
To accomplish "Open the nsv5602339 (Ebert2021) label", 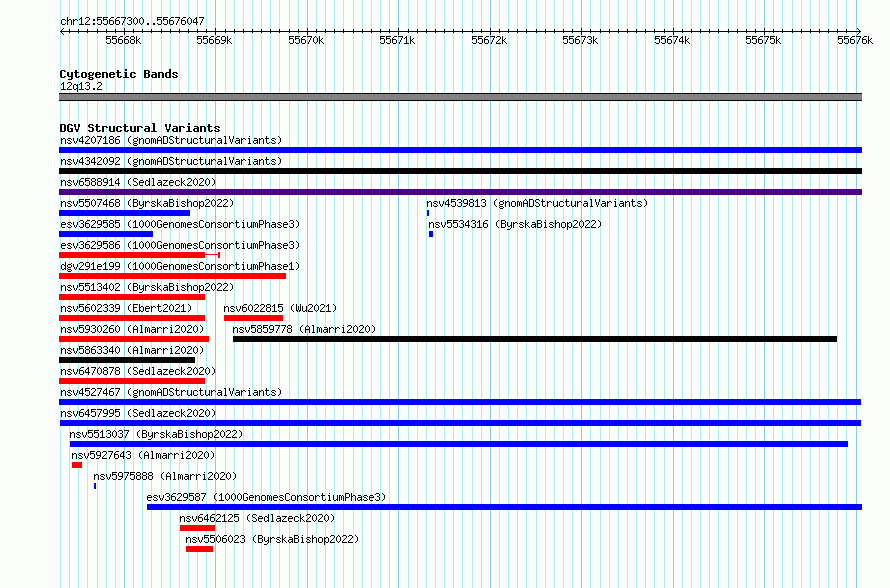I will tap(126, 308).
